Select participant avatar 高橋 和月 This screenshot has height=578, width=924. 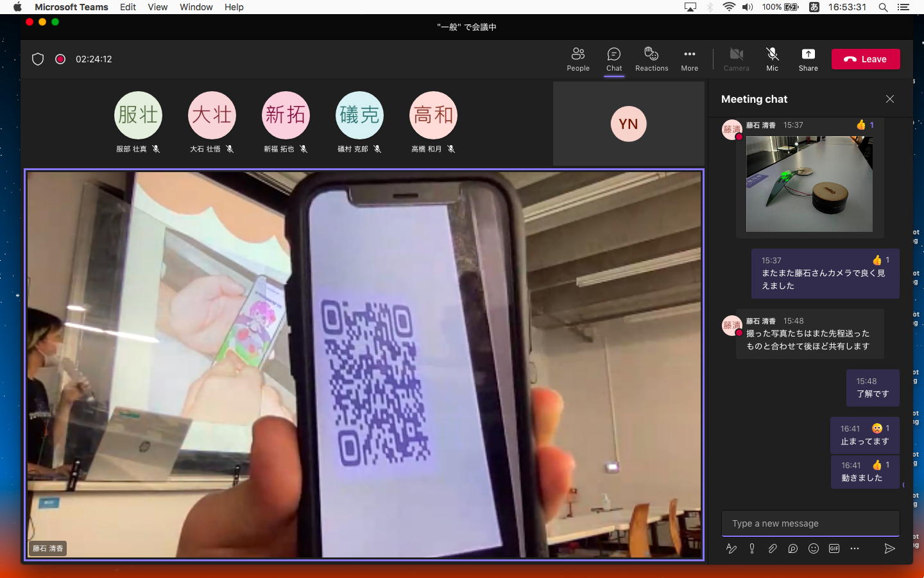click(433, 115)
